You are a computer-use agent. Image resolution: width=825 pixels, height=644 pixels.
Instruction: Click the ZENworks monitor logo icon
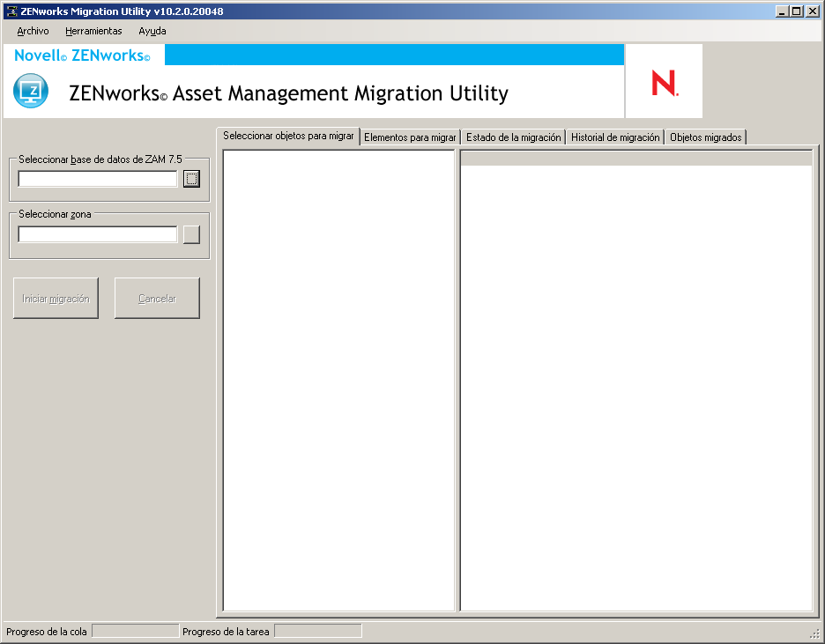click(x=31, y=91)
